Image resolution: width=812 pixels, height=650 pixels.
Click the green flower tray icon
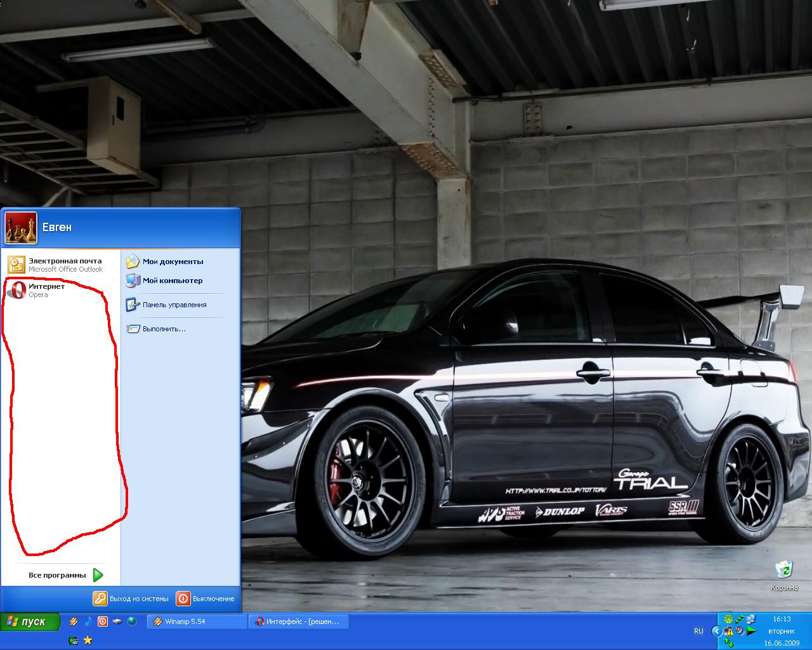(728, 619)
